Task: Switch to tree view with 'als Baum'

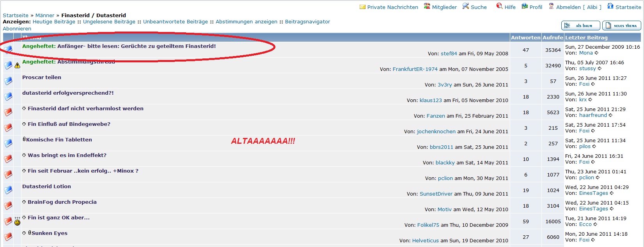Action: pyautogui.click(x=580, y=26)
